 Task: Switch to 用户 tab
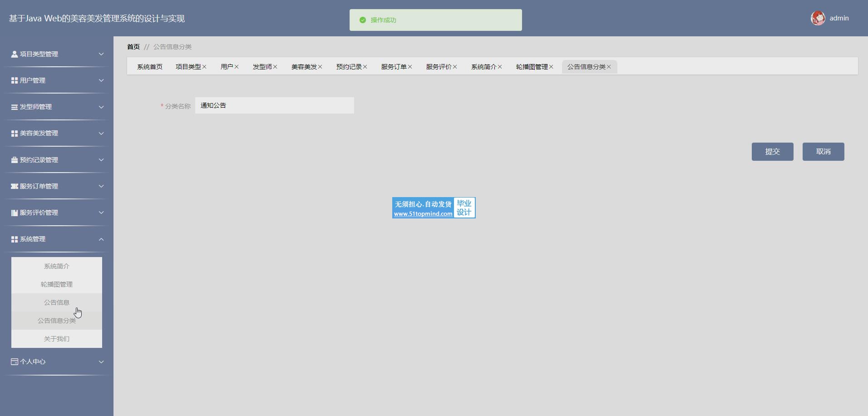pyautogui.click(x=227, y=67)
